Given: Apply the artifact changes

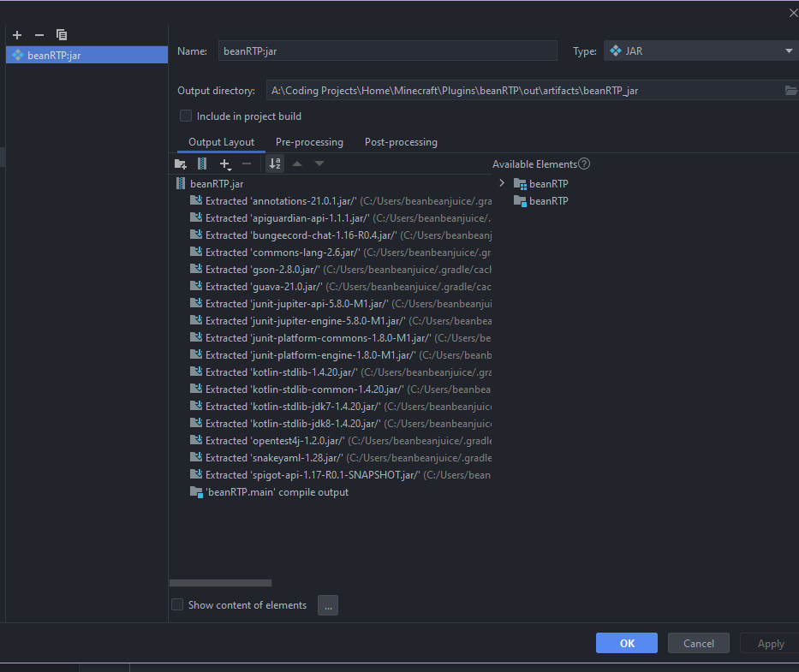Looking at the screenshot, I should pyautogui.click(x=769, y=643).
